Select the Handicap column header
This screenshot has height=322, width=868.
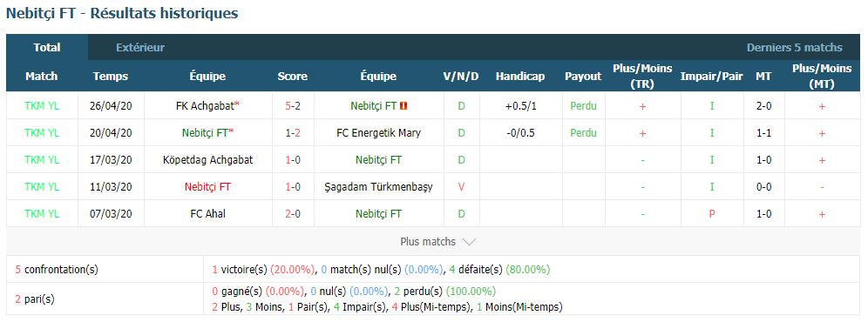519,77
